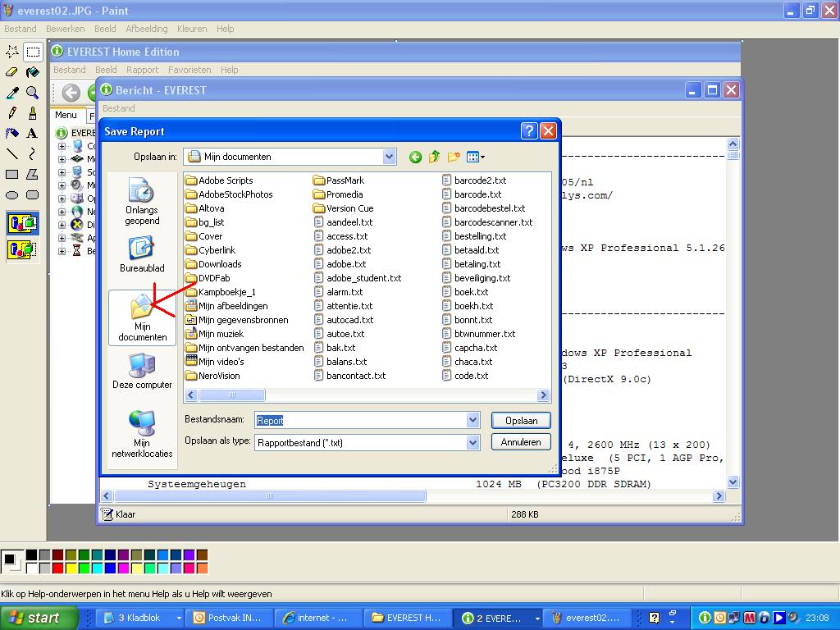Click the Opslaan button
Screen dimensions: 840x630
pyautogui.click(x=521, y=421)
